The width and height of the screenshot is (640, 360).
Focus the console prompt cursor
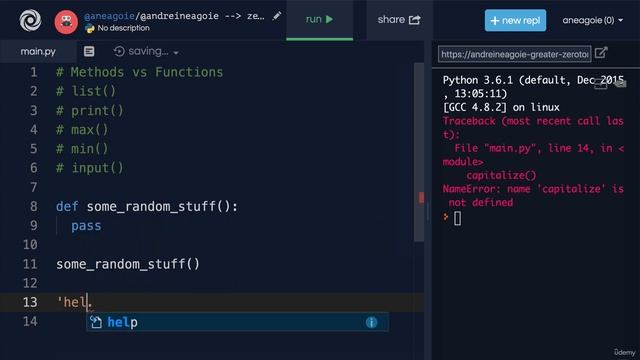tap(457, 218)
